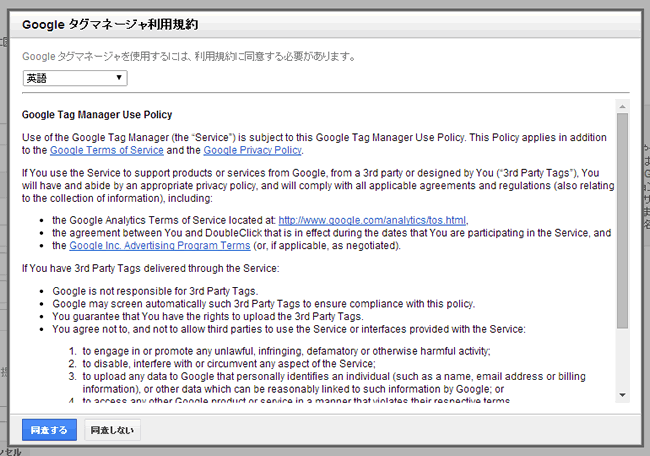Click the blue 同意する agree button

coord(49,430)
